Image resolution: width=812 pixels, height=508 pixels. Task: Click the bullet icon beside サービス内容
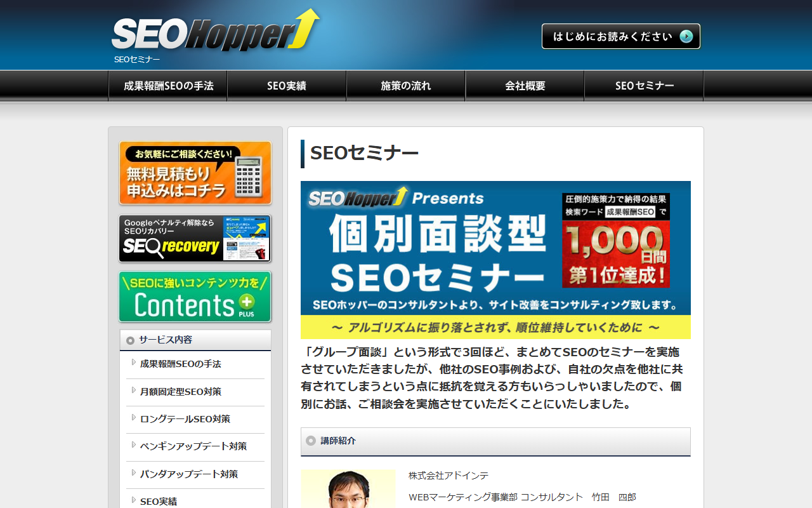[x=130, y=340]
